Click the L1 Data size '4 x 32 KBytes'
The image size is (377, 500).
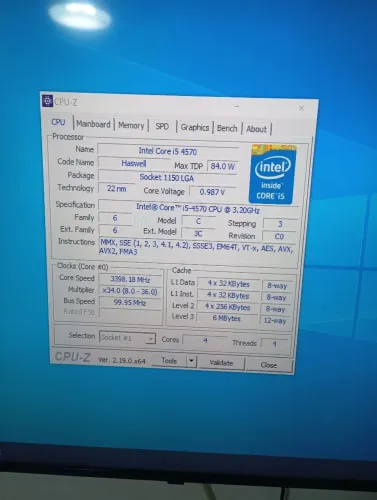click(229, 284)
